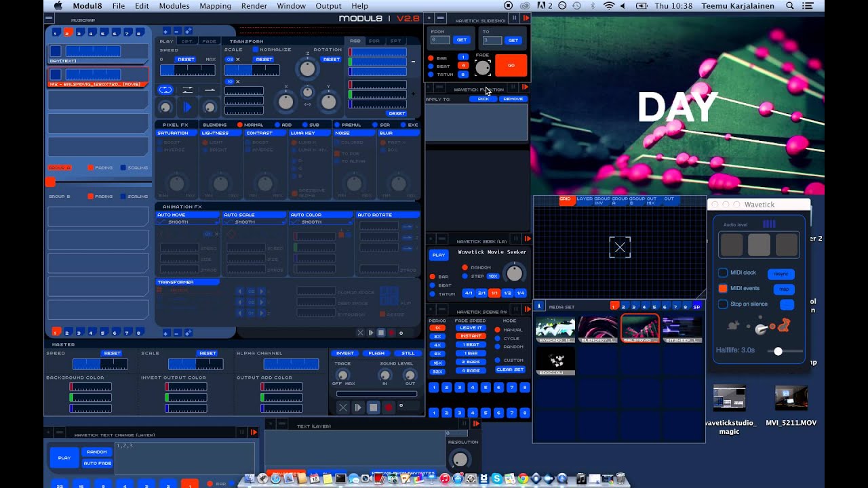
Task: Select the DAY(TEXT) layer
Action: tap(98, 54)
